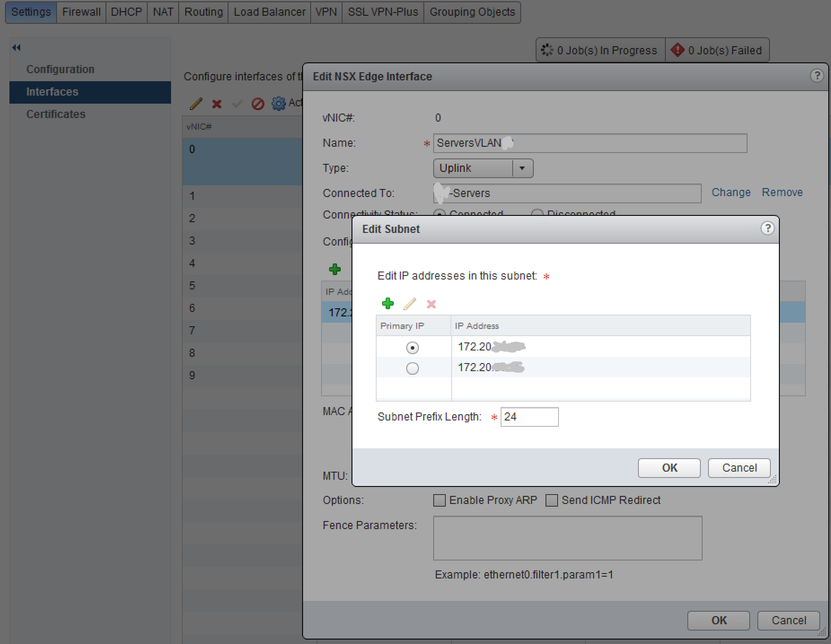
Task: Click the Primary IP column header
Action: (x=413, y=326)
